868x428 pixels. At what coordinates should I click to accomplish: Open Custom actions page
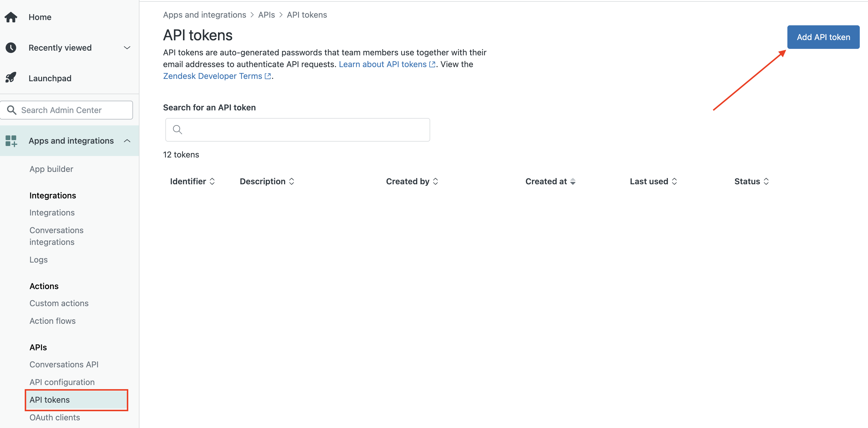(x=59, y=303)
